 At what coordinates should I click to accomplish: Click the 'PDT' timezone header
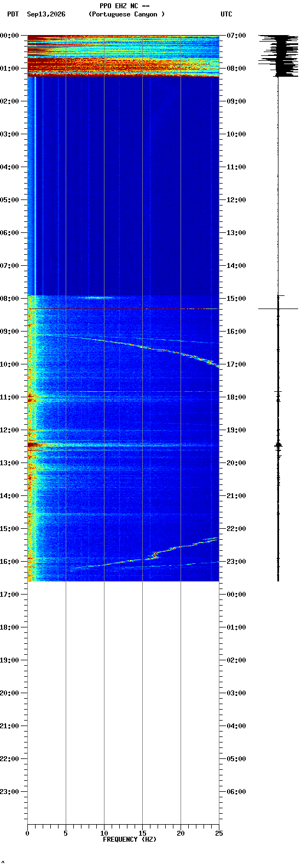point(13,14)
